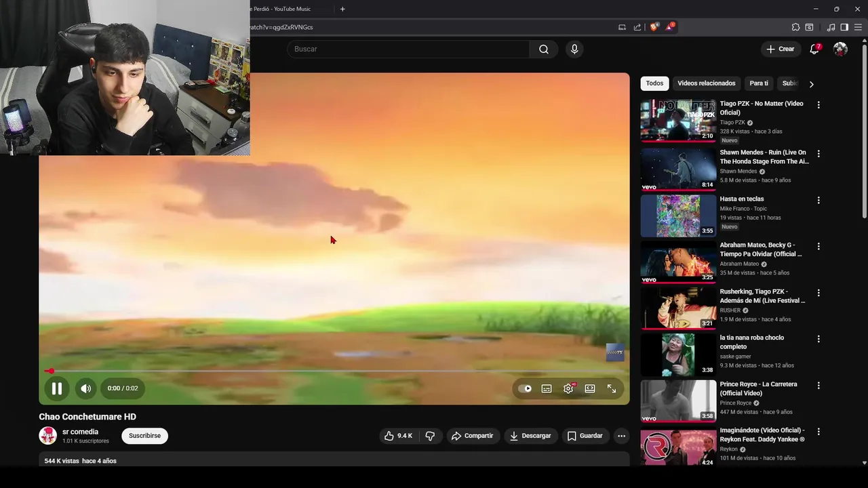868x488 pixels.
Task: Open the tab search toolbar icon
Action: [809, 27]
